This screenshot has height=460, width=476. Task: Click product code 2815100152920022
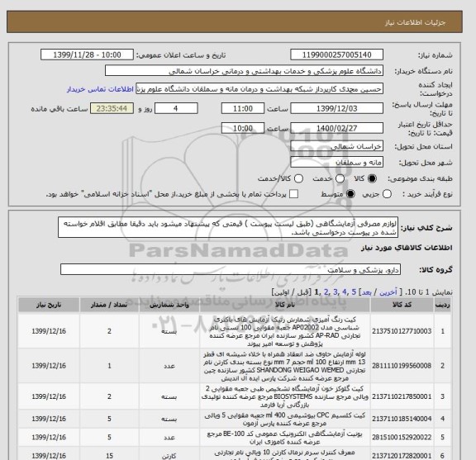point(402,438)
